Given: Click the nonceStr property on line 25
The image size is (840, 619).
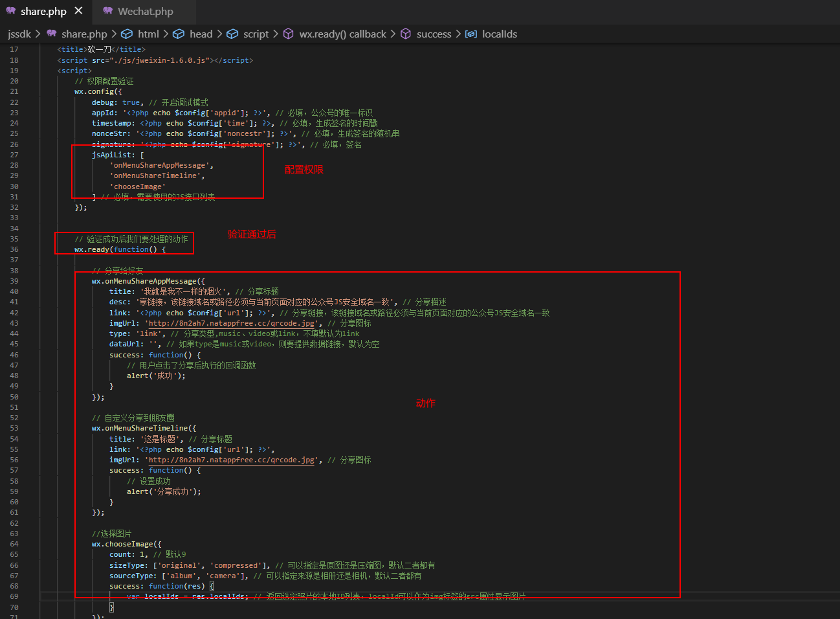Looking at the screenshot, I should tap(111, 133).
